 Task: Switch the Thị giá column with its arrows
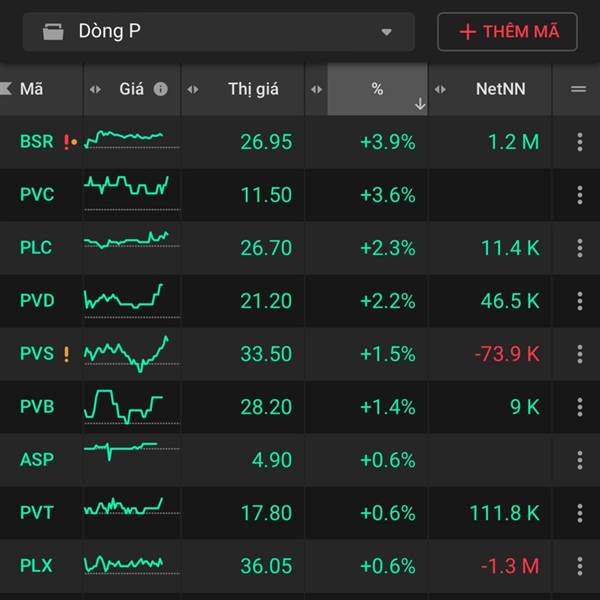(193, 90)
